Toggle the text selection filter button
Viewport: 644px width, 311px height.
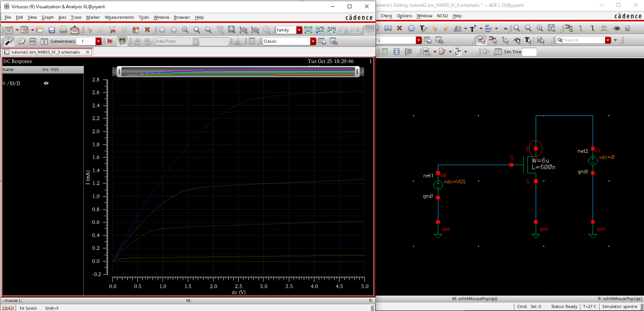(528, 40)
